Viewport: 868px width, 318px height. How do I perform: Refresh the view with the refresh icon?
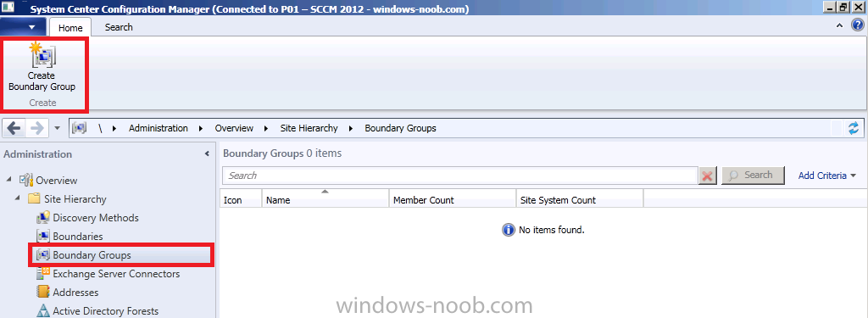pos(854,128)
